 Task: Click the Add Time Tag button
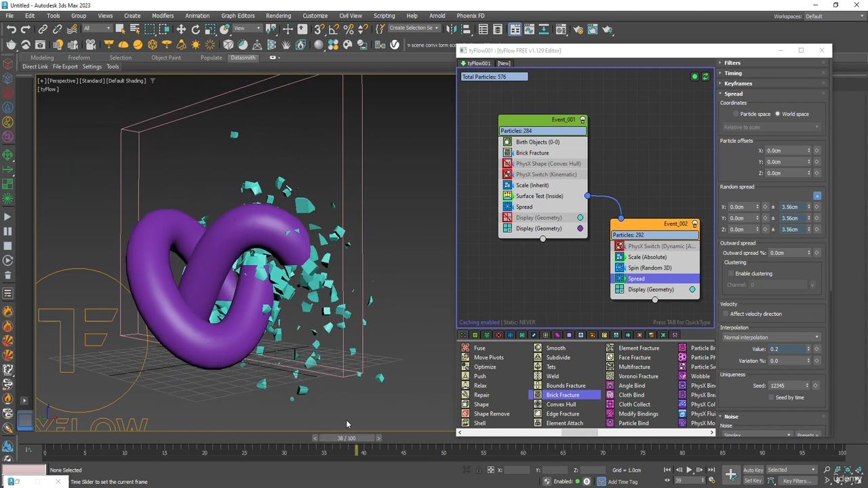coord(623,482)
